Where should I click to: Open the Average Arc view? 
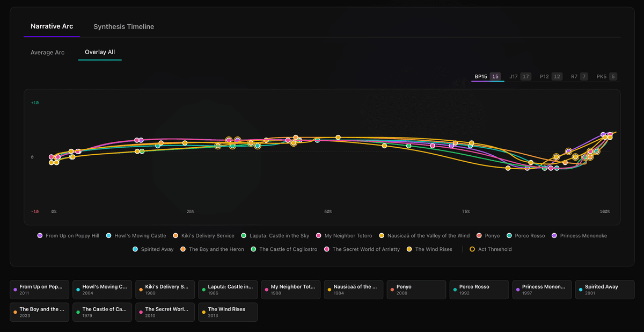[x=47, y=52]
